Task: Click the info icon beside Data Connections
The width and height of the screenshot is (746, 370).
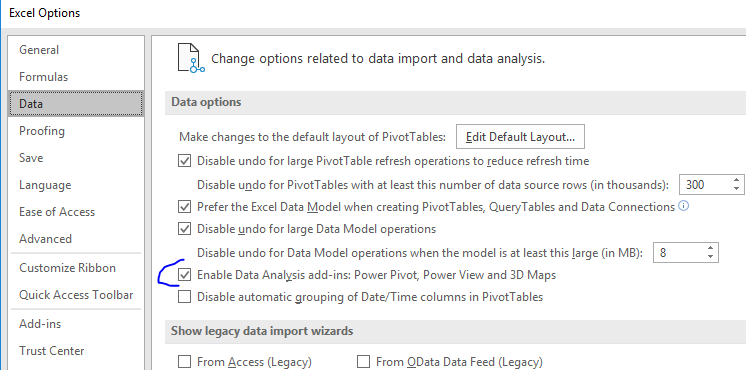Action: click(x=683, y=206)
